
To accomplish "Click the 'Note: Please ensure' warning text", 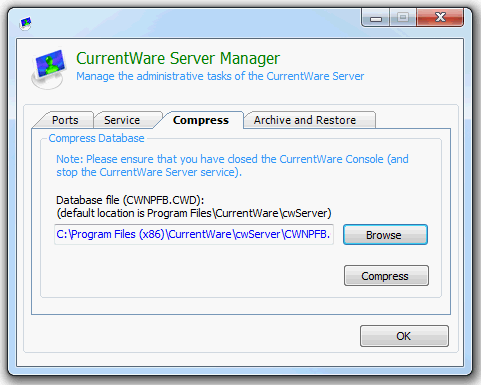I will click(x=232, y=165).
